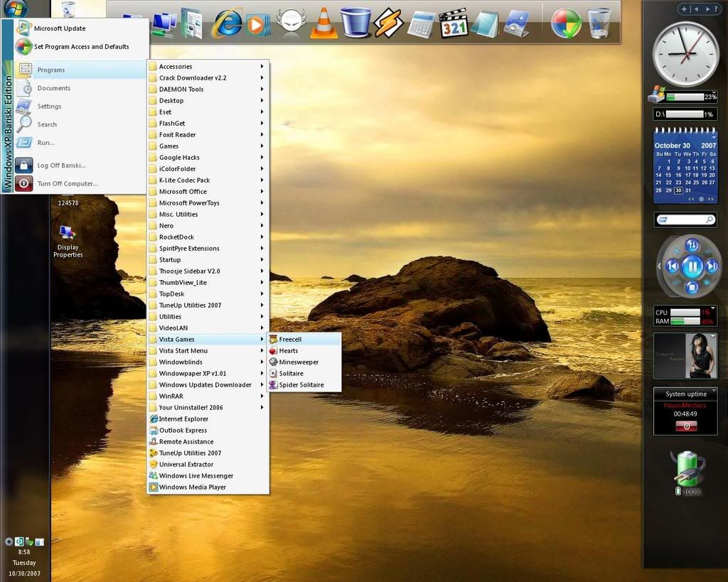Expand the TuneUp Utilities 2007 folder
The width and height of the screenshot is (728, 582).
208,306
